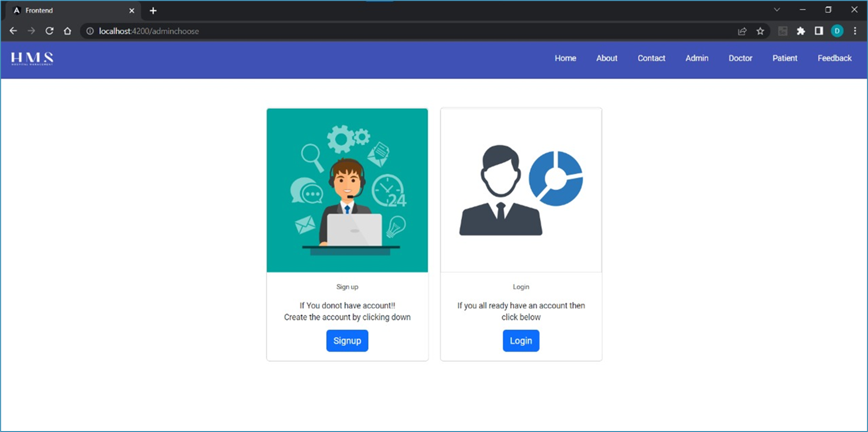
Task: Click the browser side panel icon
Action: 819,31
